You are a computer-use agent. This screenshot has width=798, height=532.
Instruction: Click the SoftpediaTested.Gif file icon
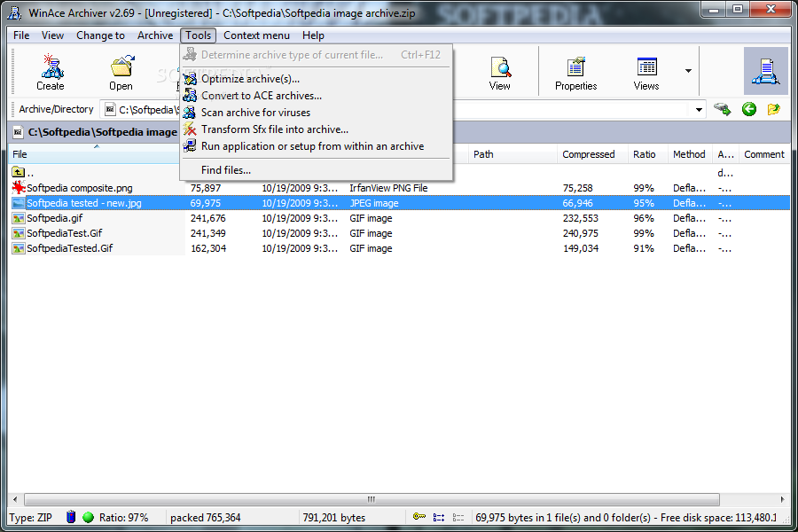[x=19, y=248]
